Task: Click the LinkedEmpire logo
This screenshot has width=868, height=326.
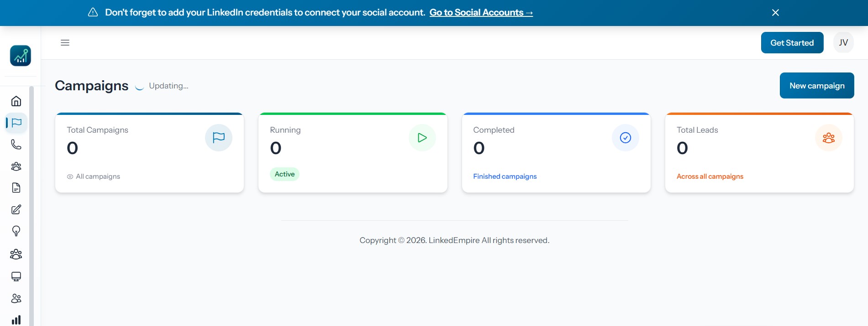Action: pyautogui.click(x=21, y=56)
